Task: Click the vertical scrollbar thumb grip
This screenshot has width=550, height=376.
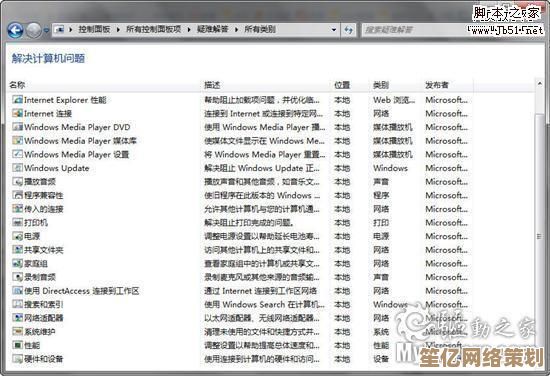Action: 539,237
